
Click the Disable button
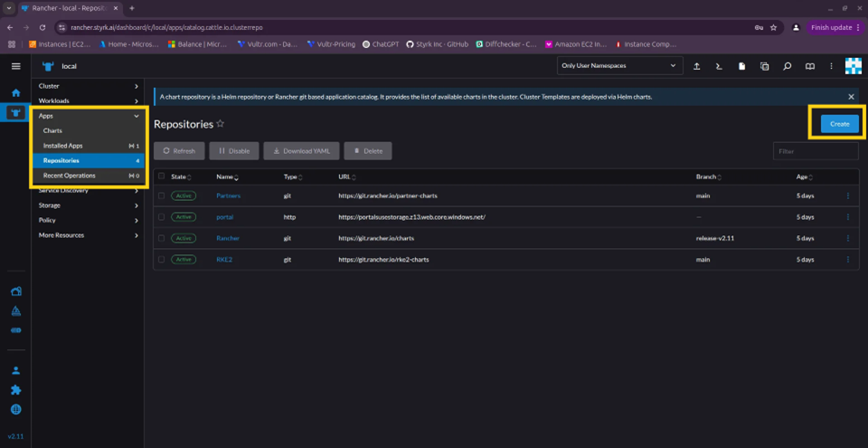[x=233, y=151]
